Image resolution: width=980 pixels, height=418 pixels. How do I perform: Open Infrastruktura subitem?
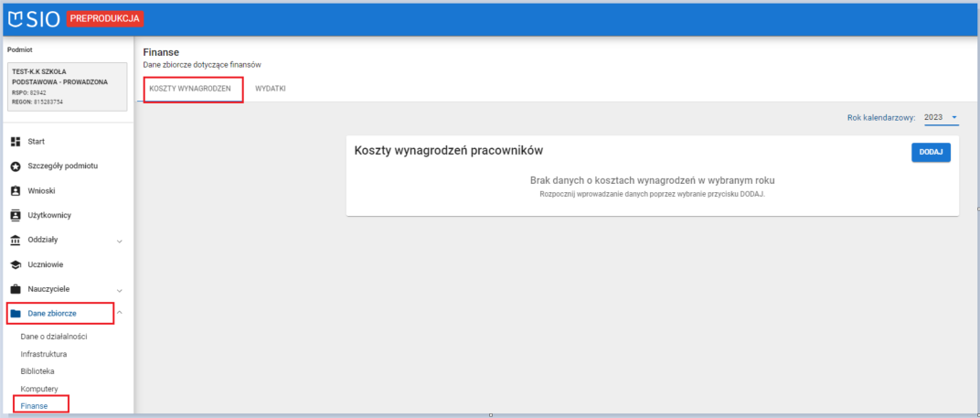44,354
